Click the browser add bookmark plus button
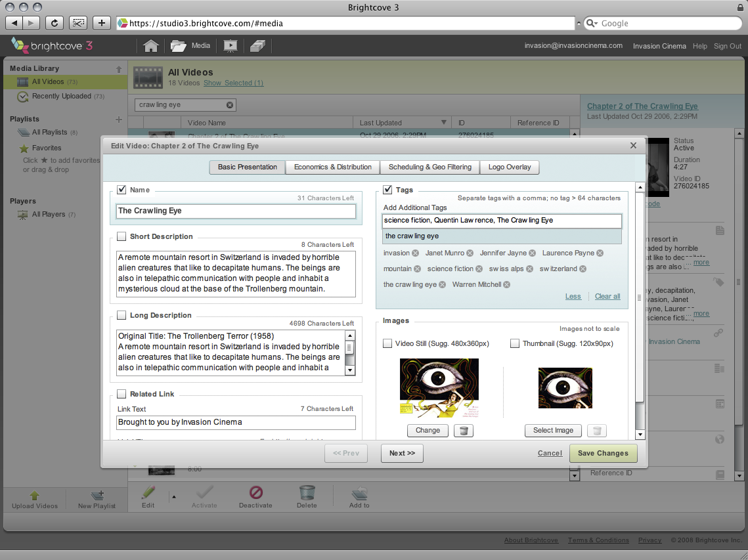This screenshot has width=748, height=560. point(102,23)
